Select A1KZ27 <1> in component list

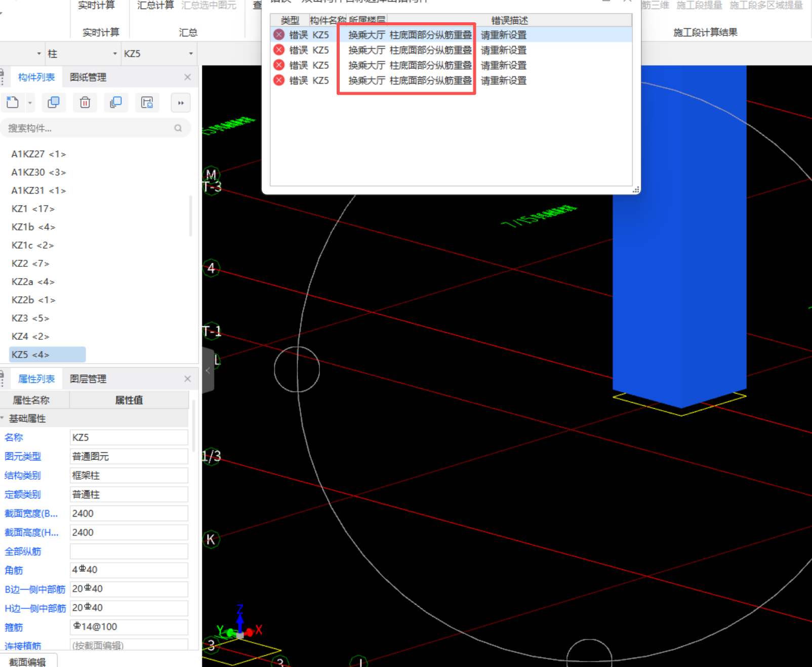[x=38, y=154]
